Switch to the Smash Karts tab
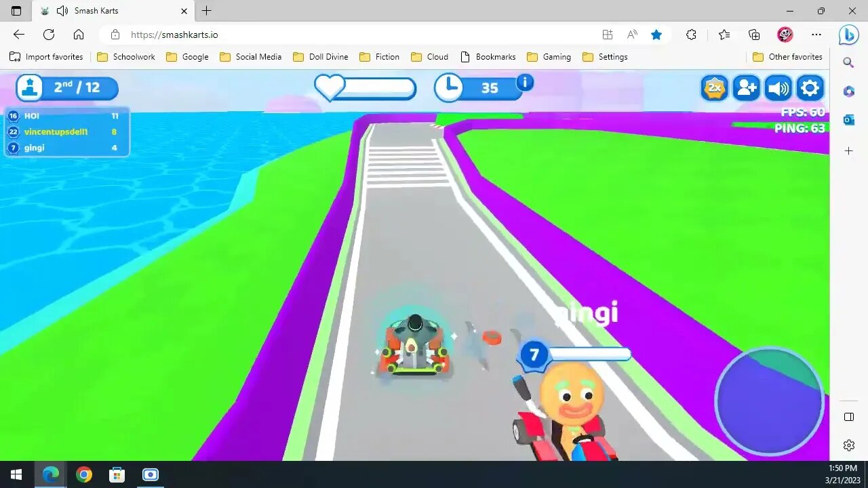Image resolution: width=868 pixels, height=488 pixels. (113, 11)
